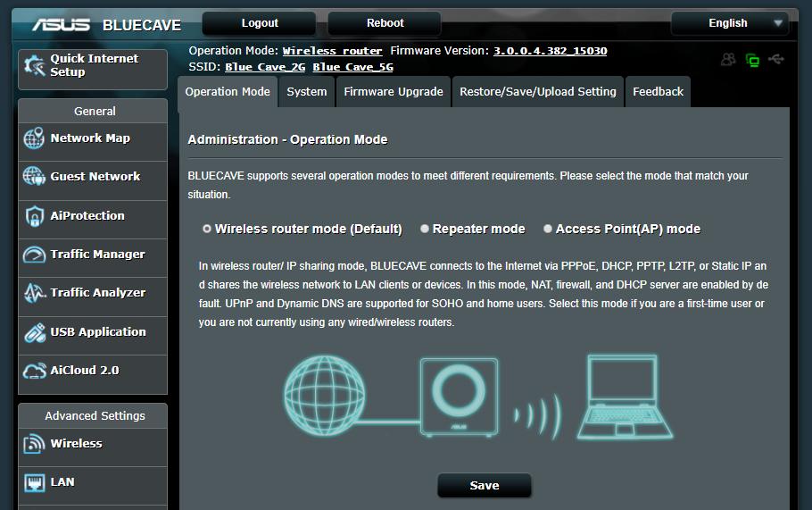This screenshot has height=510, width=812.
Task: Open Restore/Save/Upload Setting tab
Action: pyautogui.click(x=537, y=92)
